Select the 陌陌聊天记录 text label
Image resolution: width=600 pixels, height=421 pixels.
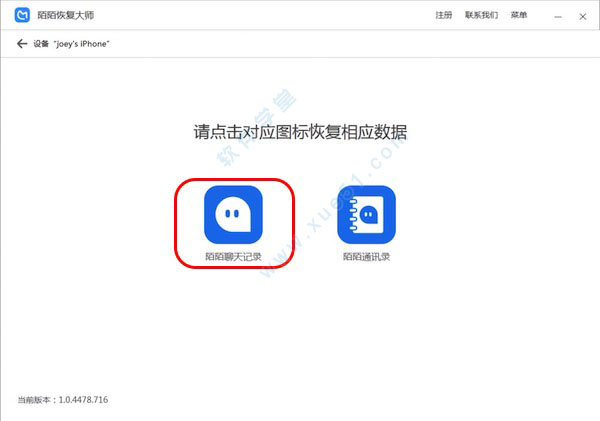[x=233, y=257]
